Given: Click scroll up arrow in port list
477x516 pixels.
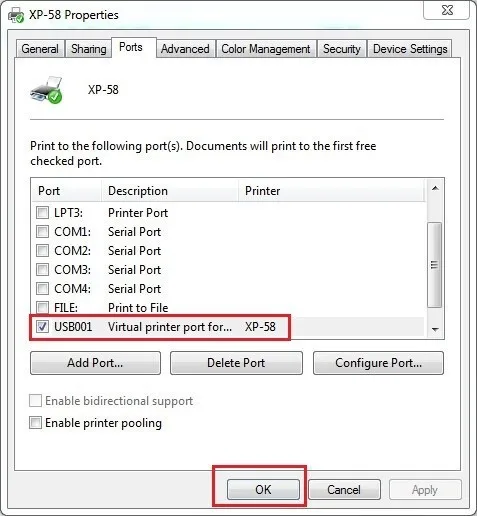Looking at the screenshot, I should coord(435,188).
